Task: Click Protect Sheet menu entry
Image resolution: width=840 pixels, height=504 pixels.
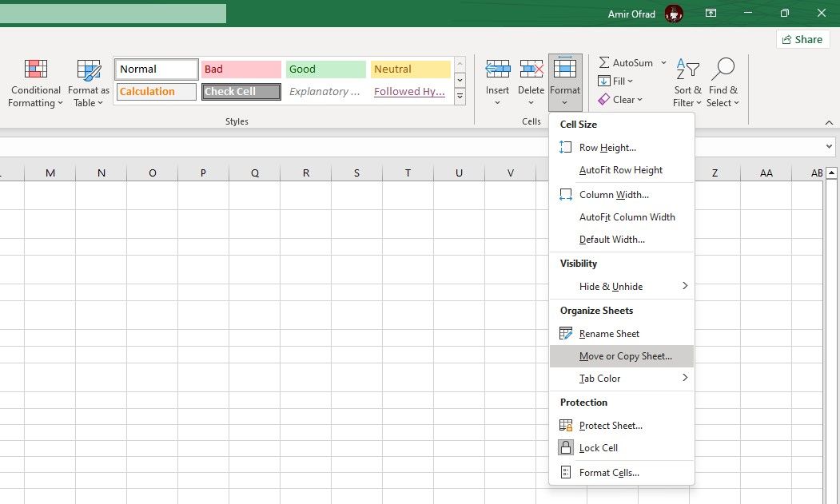Action: (x=610, y=425)
